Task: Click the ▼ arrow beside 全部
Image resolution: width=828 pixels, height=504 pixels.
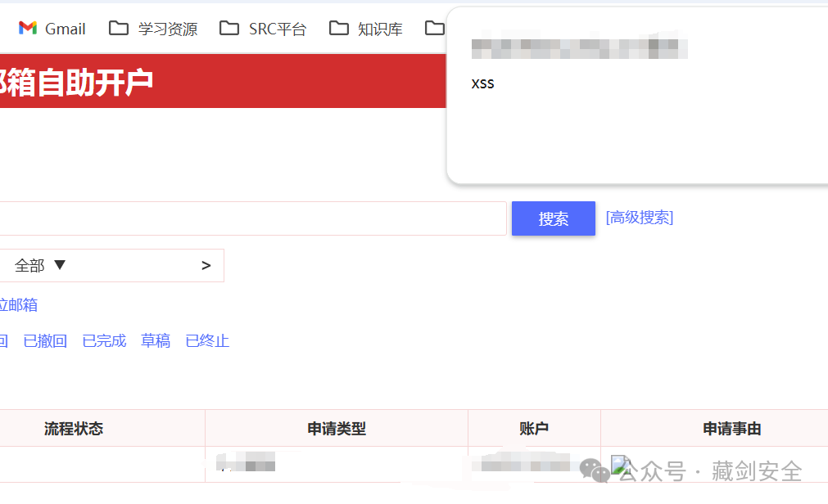Action: (59, 265)
